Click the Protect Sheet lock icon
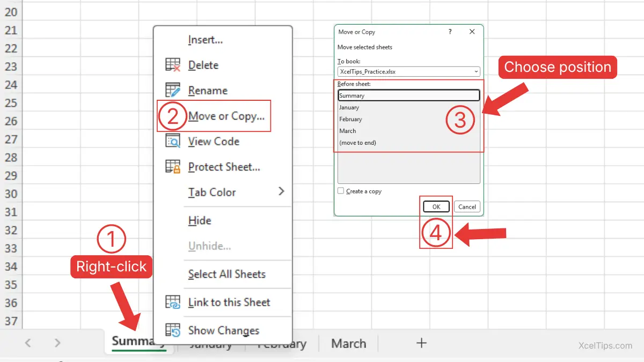Viewport: 644px width, 362px height. coord(173,167)
